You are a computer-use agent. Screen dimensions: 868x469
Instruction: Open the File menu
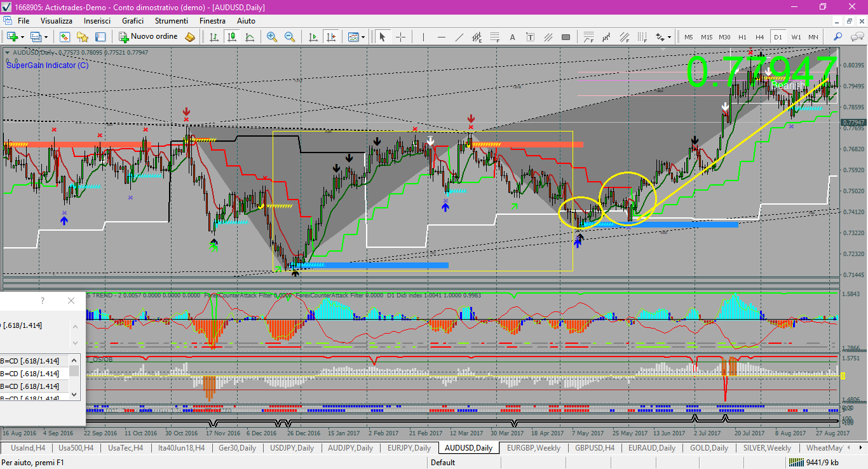pos(24,21)
